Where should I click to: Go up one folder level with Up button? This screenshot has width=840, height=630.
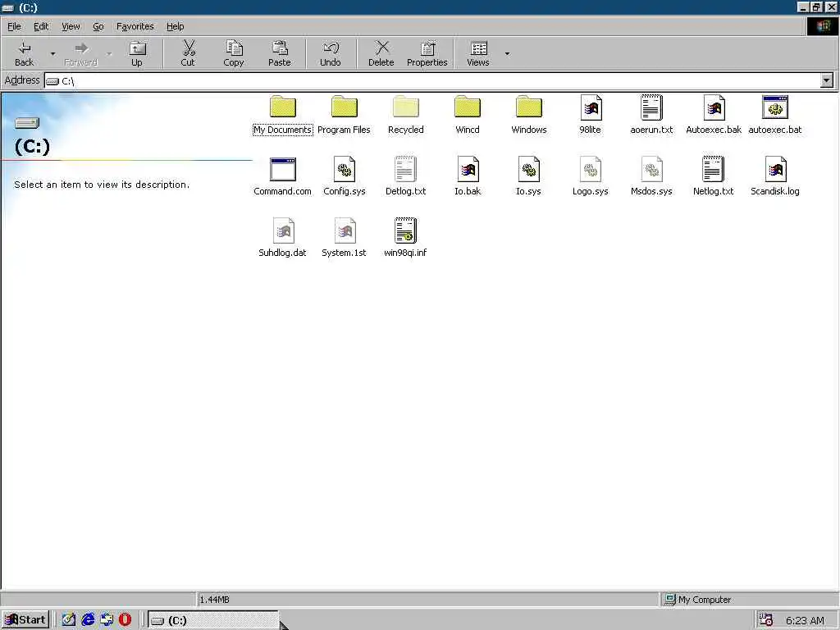pos(137,53)
